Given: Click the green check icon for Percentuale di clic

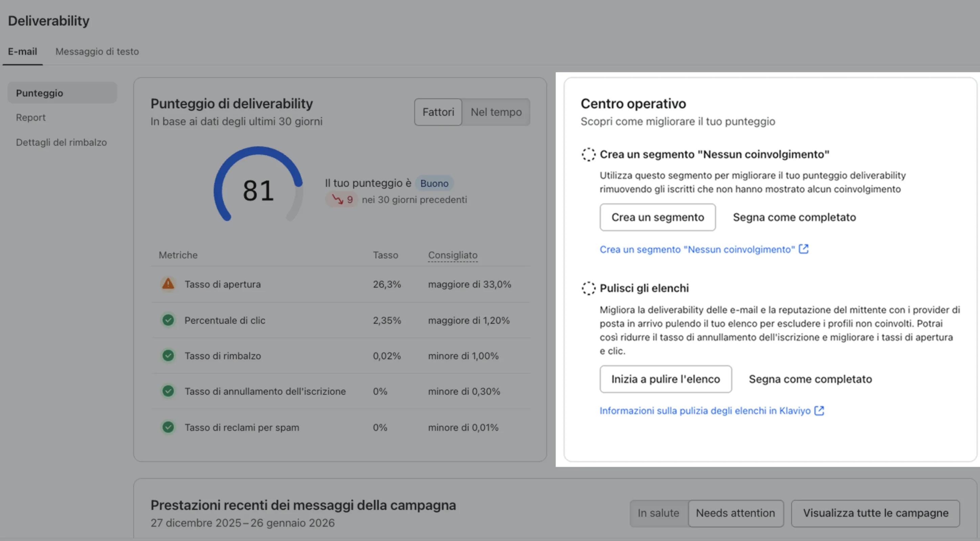Looking at the screenshot, I should (168, 320).
